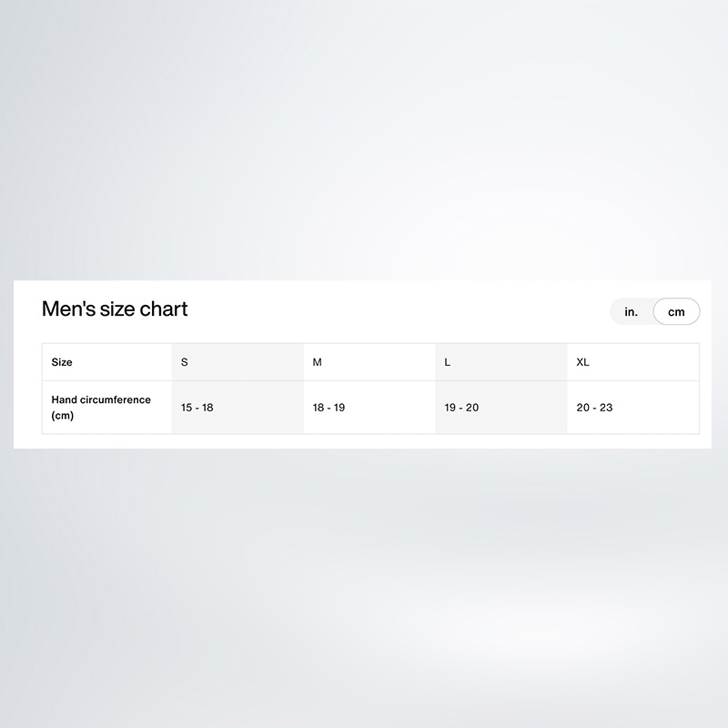Click the M size column header

(x=369, y=362)
